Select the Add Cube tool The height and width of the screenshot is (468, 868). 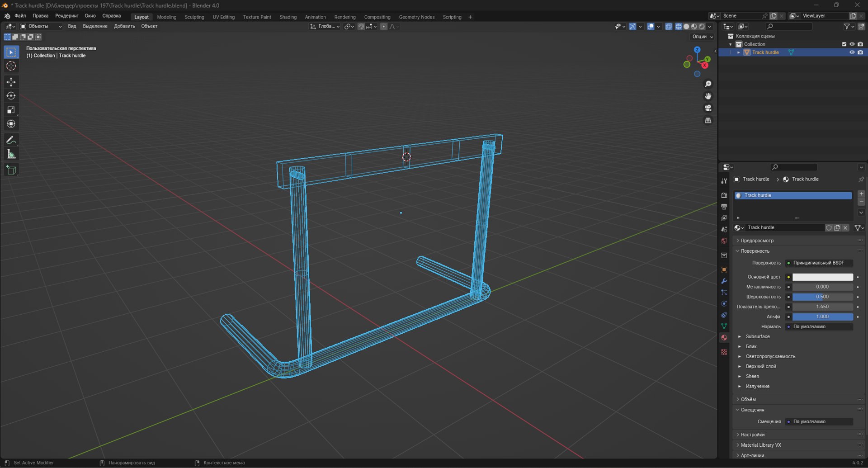(11, 170)
